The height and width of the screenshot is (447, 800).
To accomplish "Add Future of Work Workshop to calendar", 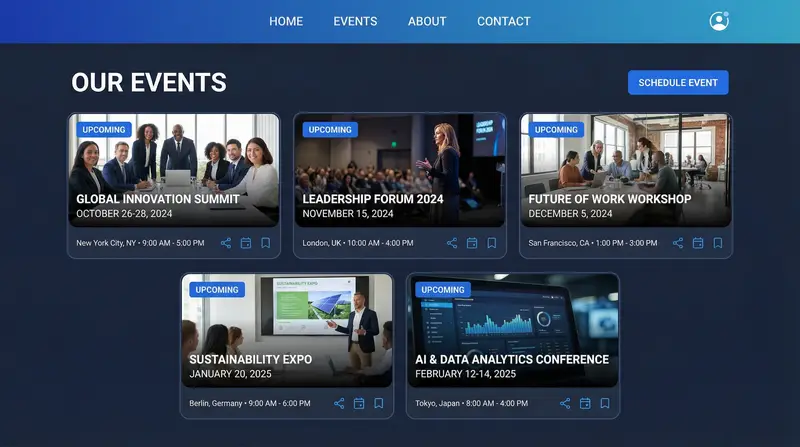I will click(698, 243).
